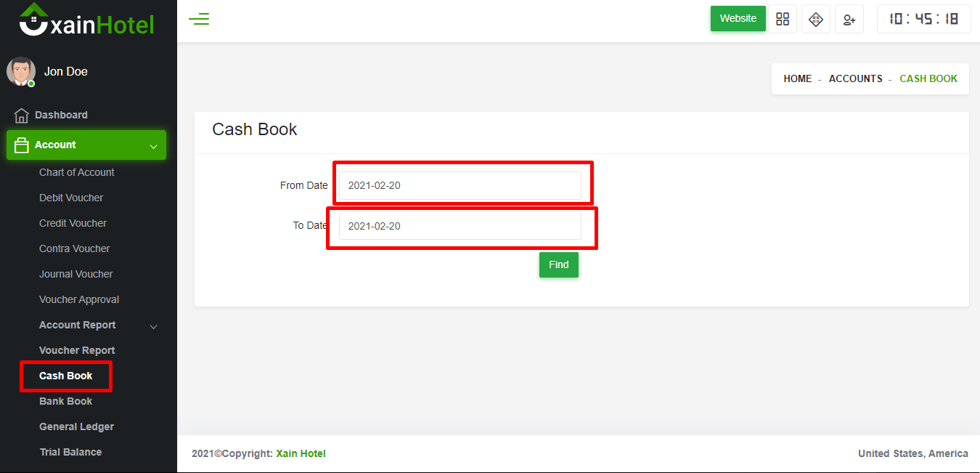Open General Ledger from sidebar
Viewport: 980px width, 473px height.
tap(76, 426)
